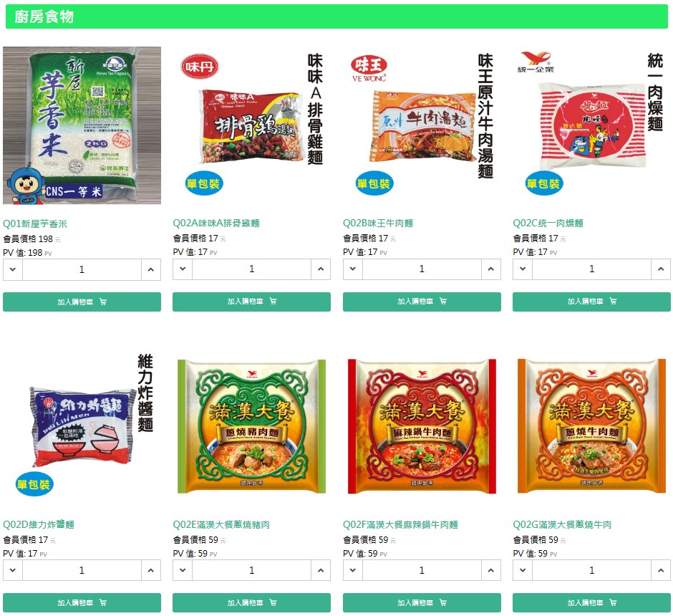Add Q02B味王牛肉麵 to the cart

(422, 302)
